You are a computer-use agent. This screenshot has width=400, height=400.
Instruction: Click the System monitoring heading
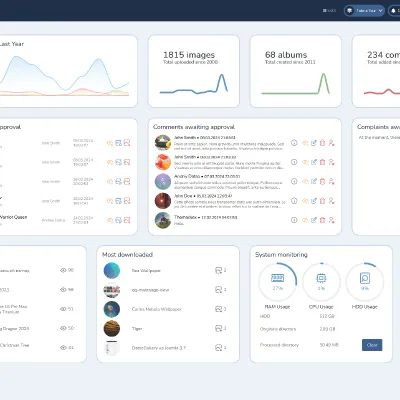[281, 255]
